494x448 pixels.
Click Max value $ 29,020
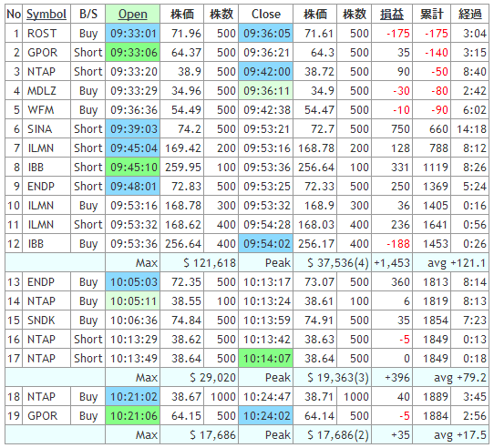212,378
